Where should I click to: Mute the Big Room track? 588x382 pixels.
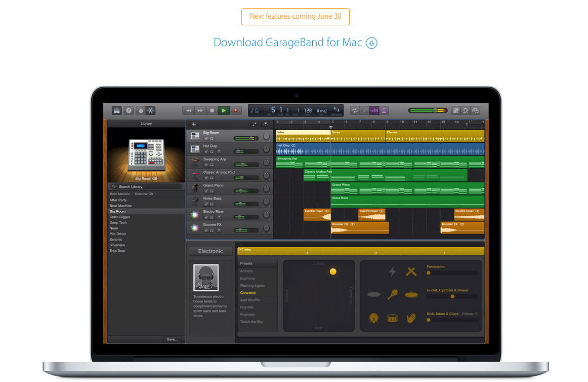[x=206, y=139]
